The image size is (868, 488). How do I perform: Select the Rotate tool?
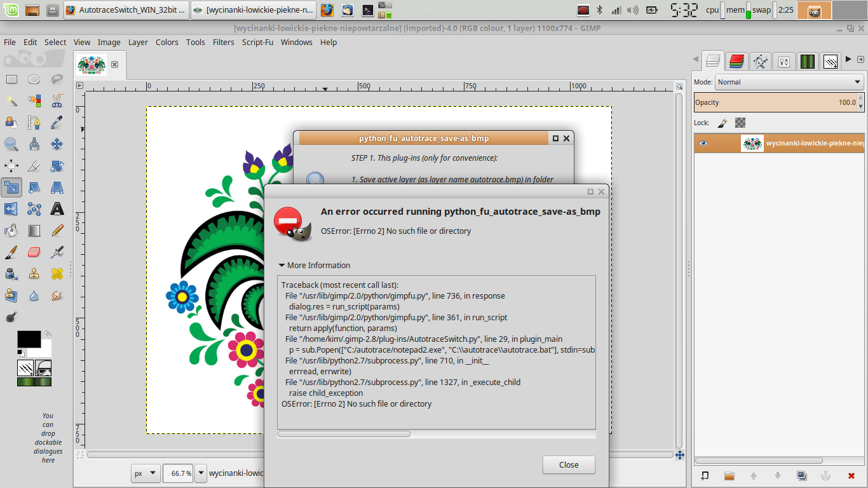tap(57, 166)
